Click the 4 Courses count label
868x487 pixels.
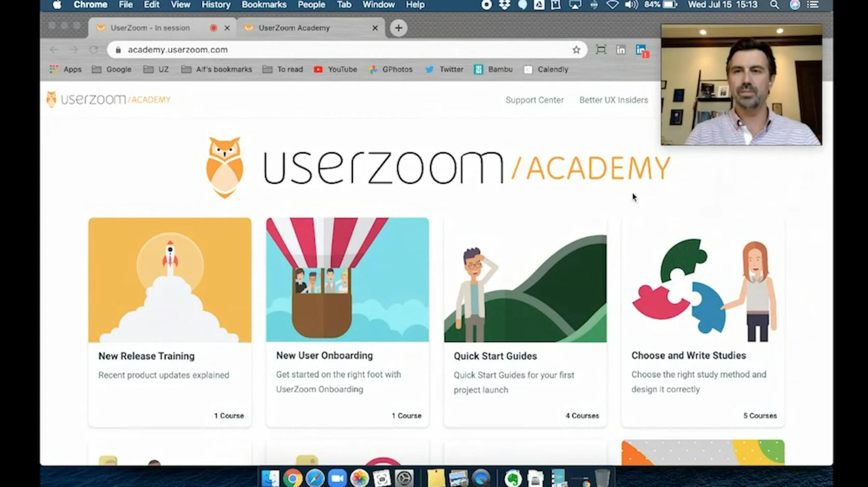point(582,416)
